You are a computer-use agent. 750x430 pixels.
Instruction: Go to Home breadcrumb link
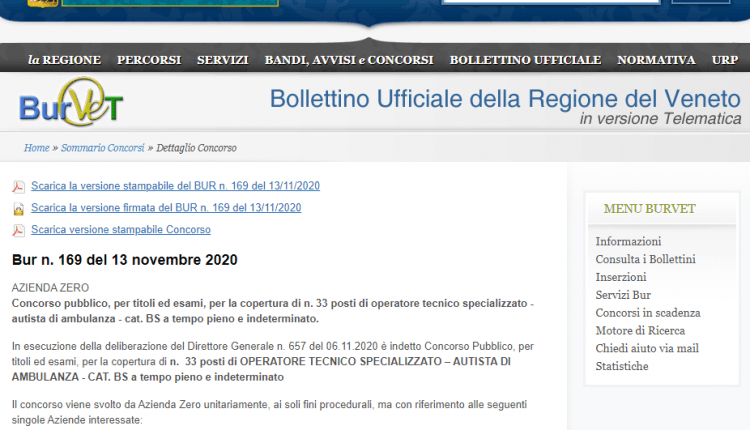(x=37, y=148)
